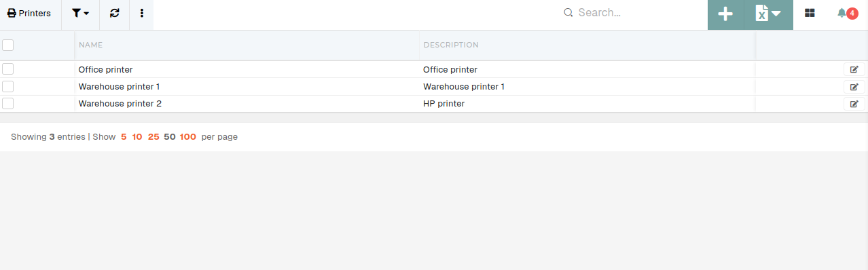The width and height of the screenshot is (868, 270).
Task: Edit the Warehouse printer 1 entry
Action: [854, 87]
